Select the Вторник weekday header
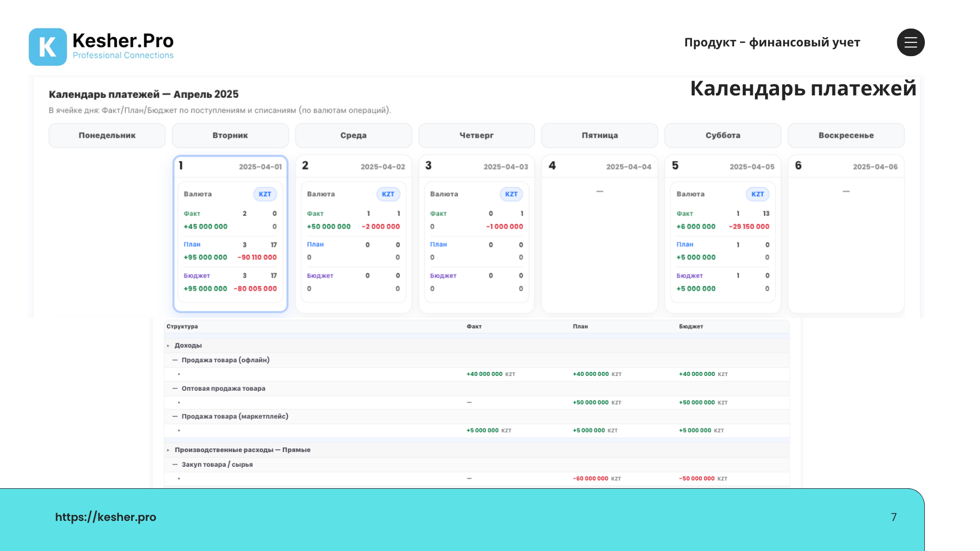The height and width of the screenshot is (551, 980). coord(230,135)
